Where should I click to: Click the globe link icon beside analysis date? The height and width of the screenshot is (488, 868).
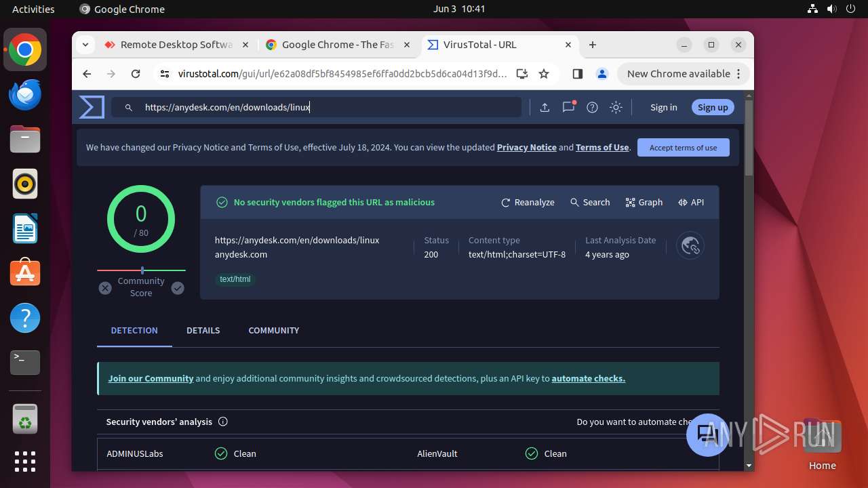(x=690, y=245)
